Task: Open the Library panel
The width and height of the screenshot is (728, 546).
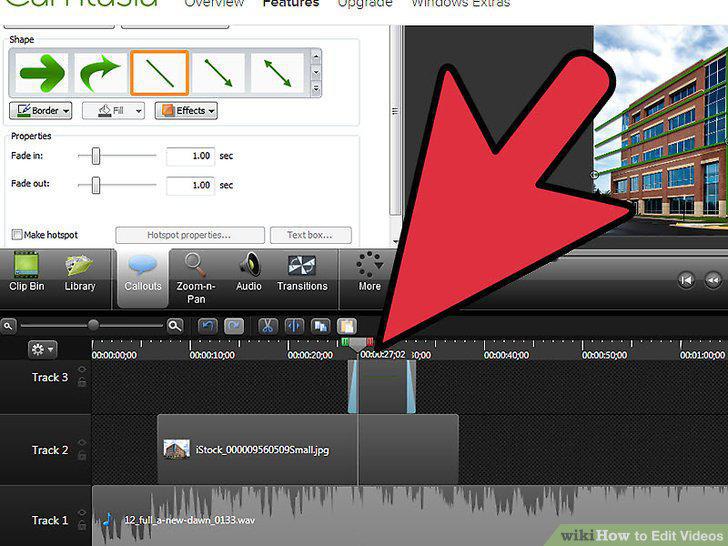Action: (79, 272)
